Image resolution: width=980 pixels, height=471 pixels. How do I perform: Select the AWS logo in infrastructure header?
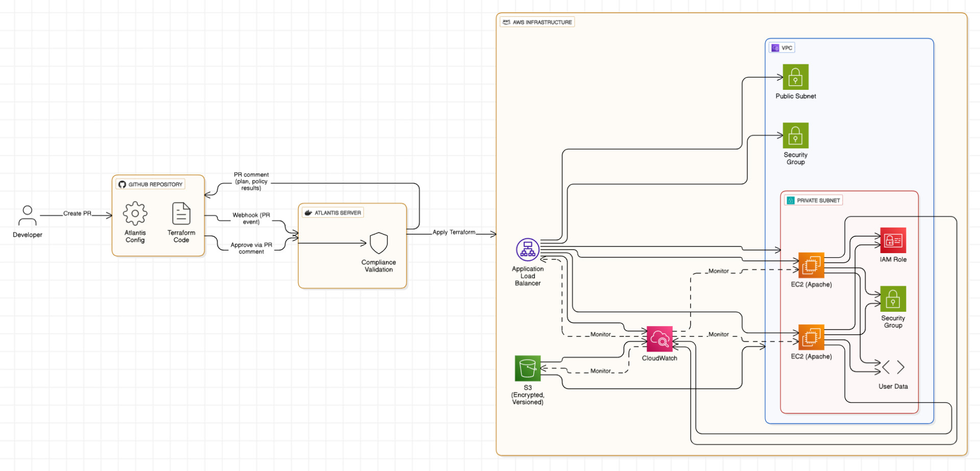506,22
